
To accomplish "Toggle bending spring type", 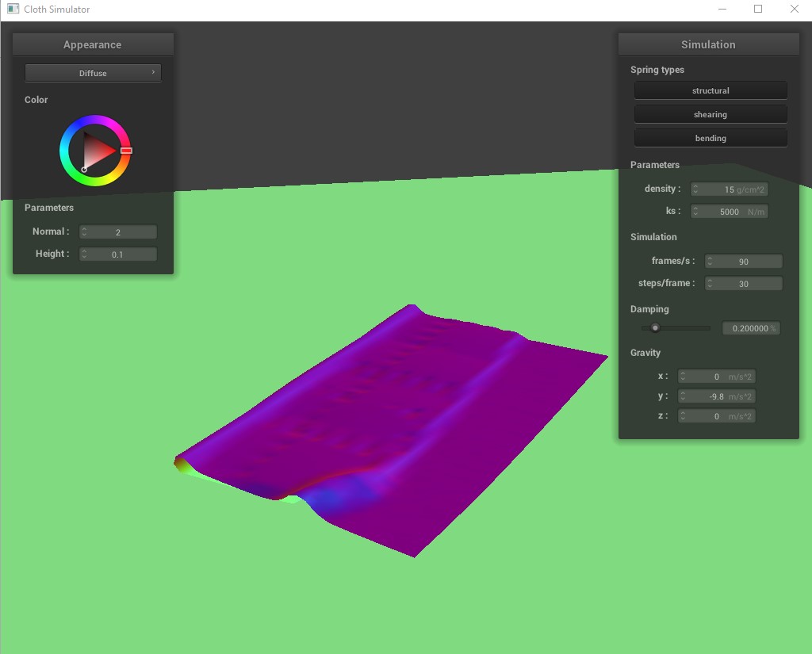I will click(x=710, y=138).
